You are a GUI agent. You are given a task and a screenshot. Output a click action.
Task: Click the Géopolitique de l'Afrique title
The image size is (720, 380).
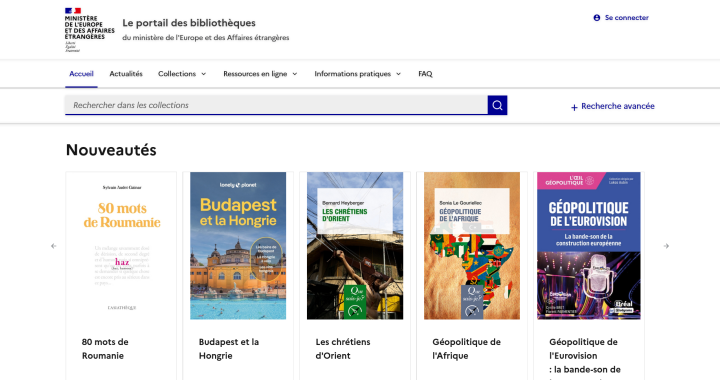pos(466,349)
